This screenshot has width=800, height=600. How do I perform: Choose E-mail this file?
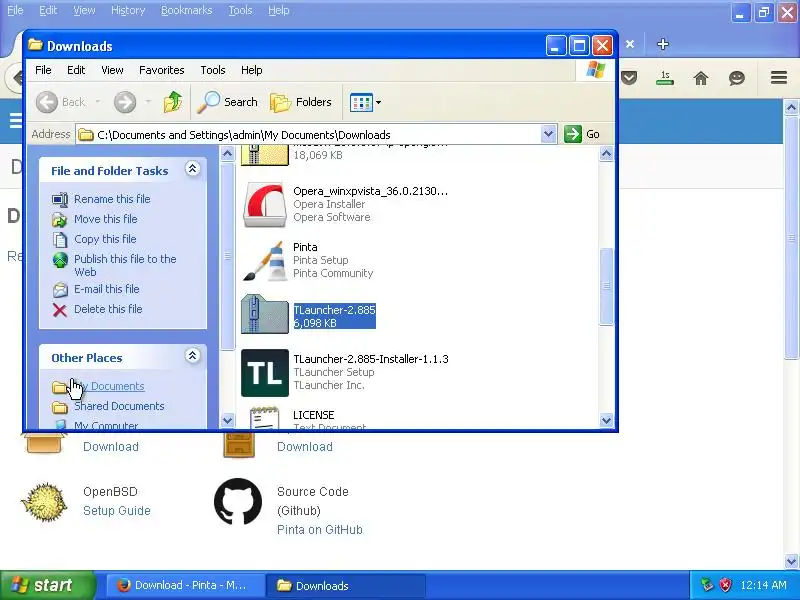[x=107, y=289]
